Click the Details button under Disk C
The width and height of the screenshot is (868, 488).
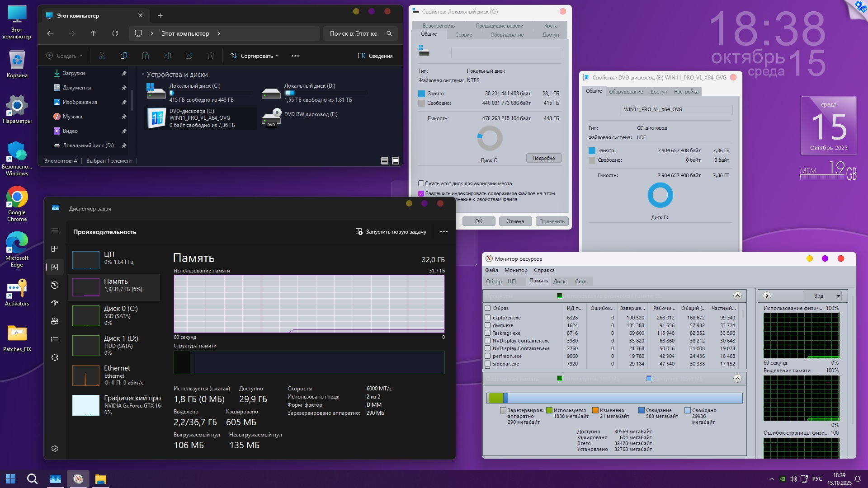(543, 158)
